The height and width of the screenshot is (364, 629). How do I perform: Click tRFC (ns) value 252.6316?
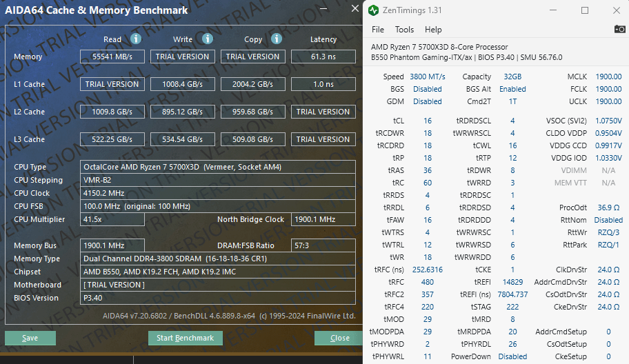pyautogui.click(x=427, y=270)
